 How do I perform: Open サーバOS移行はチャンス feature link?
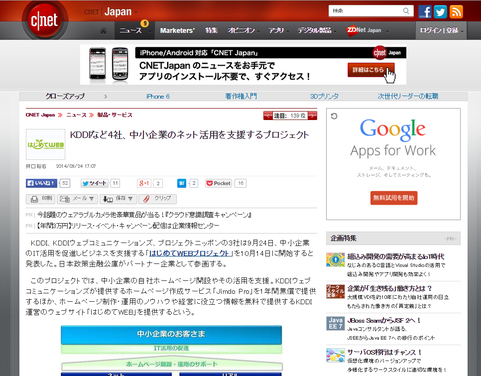[385, 352]
